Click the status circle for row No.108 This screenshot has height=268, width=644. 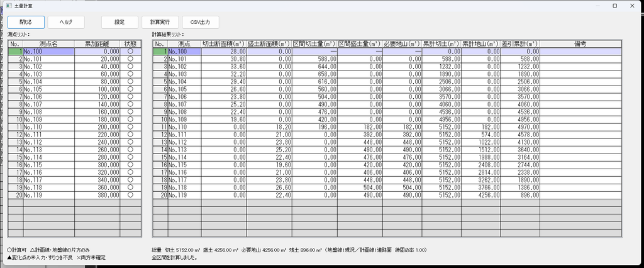(x=131, y=111)
